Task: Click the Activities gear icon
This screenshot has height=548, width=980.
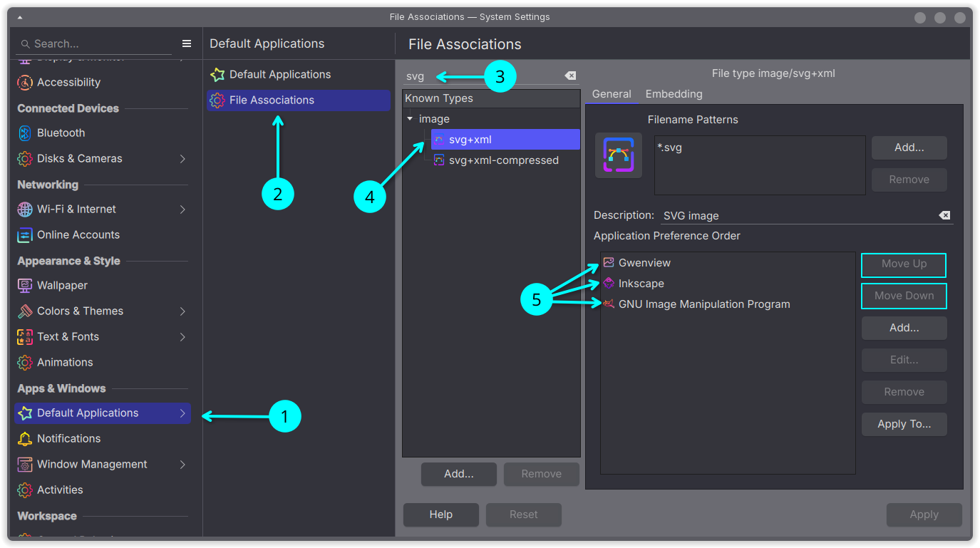Action: (25, 490)
